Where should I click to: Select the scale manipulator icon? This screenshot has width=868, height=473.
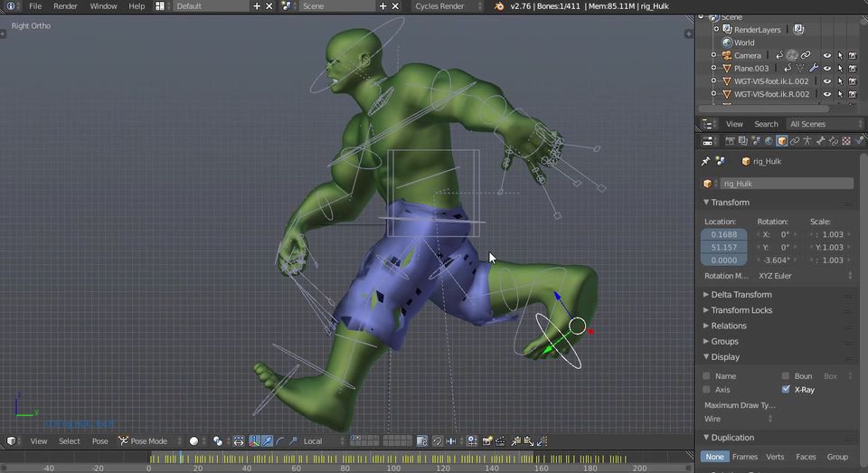pos(293,440)
